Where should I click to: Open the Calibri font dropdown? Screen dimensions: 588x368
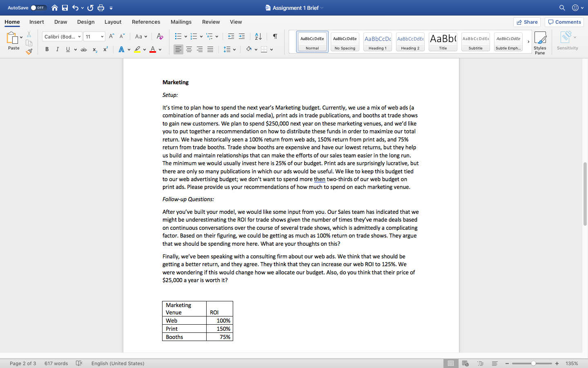(62, 36)
